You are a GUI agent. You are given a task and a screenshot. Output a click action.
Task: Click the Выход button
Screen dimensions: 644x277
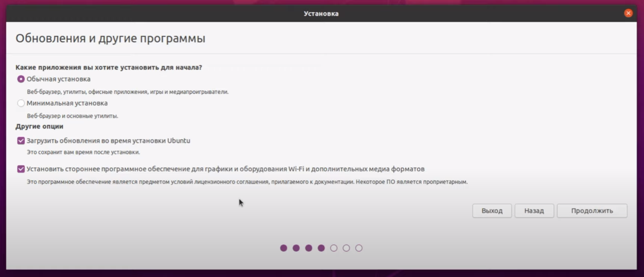tap(492, 211)
